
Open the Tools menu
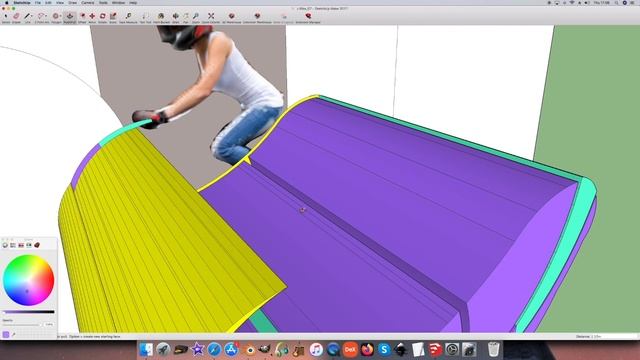click(103, 3)
